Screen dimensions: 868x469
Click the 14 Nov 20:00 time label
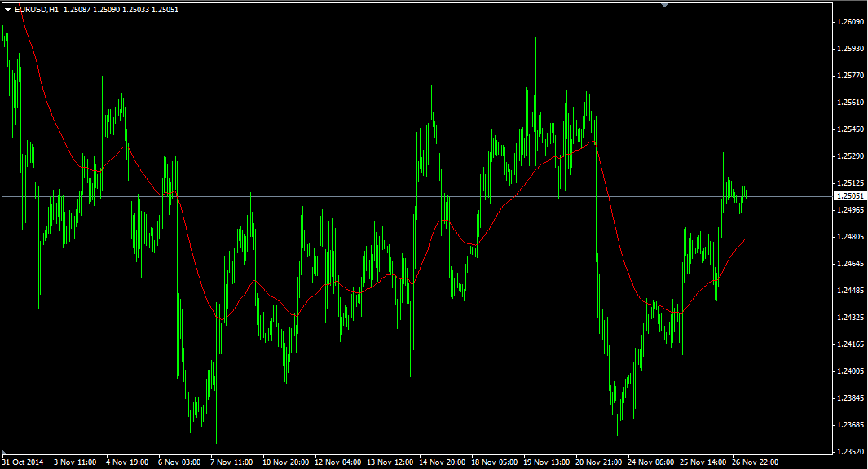point(442,462)
